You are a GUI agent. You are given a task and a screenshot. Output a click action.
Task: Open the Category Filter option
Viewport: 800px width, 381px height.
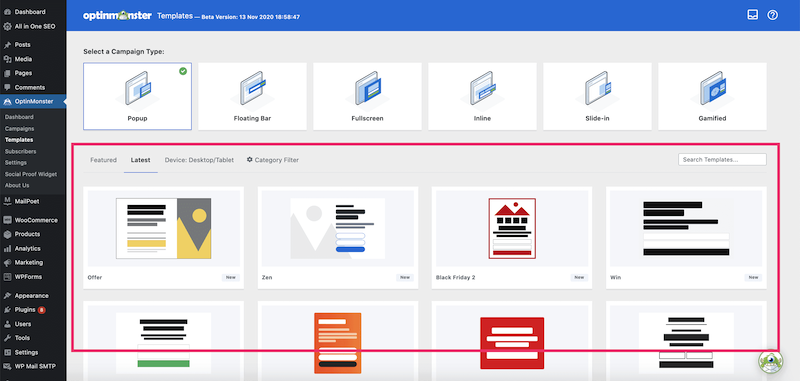tap(272, 160)
